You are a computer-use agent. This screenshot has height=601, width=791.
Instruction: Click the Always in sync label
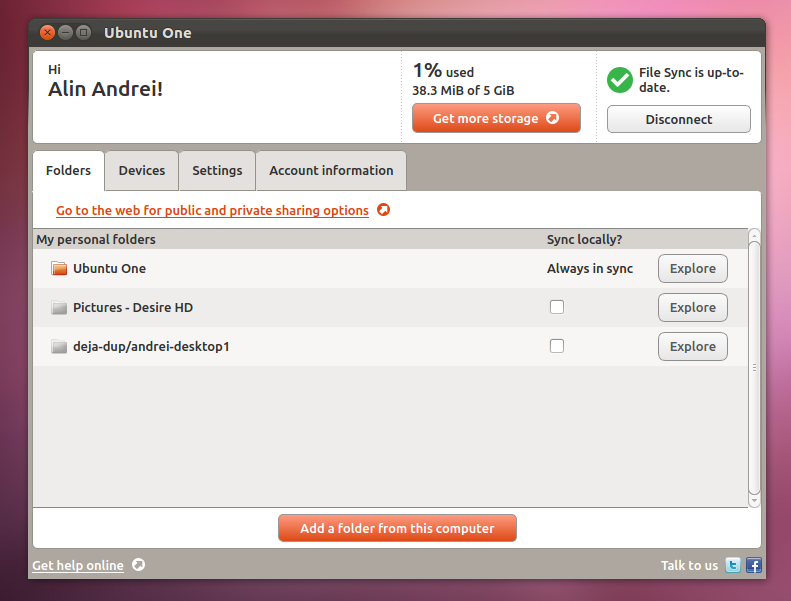pyautogui.click(x=590, y=268)
